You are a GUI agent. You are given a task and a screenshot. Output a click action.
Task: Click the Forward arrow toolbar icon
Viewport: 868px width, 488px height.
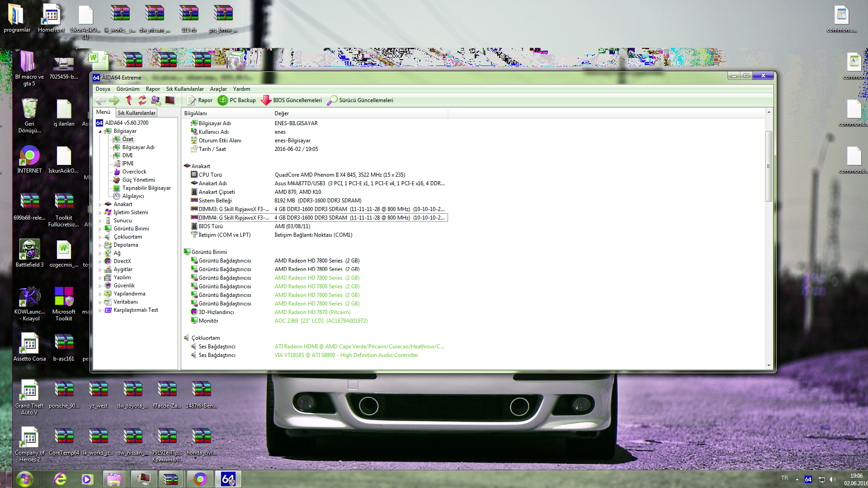click(114, 100)
